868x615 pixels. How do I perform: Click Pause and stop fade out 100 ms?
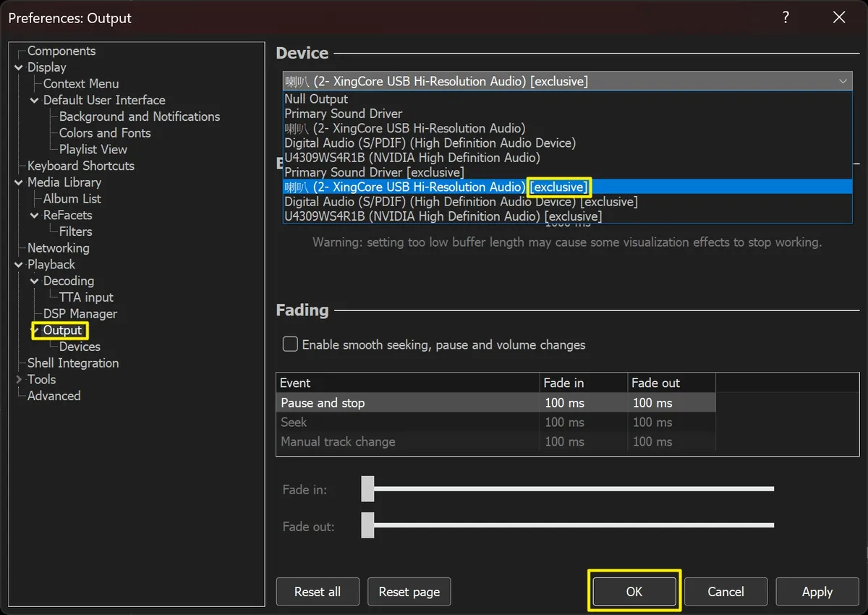coord(652,403)
